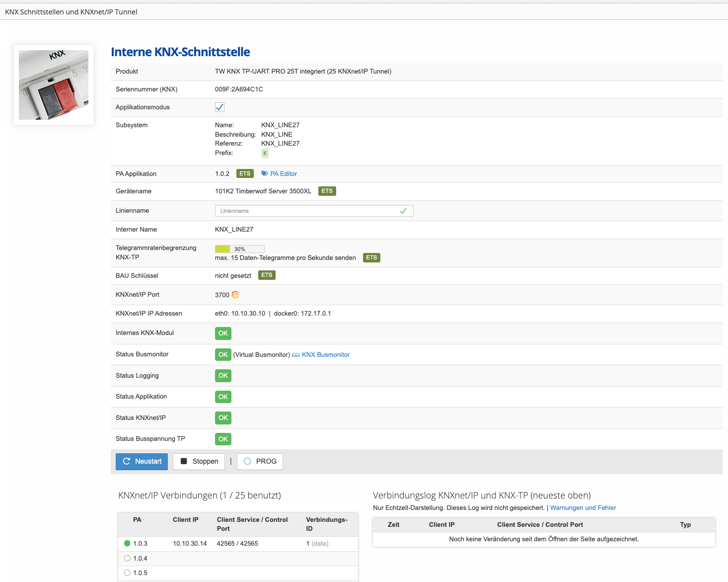Click OK badge for Status Busmonitor
This screenshot has height=582, width=728.
point(223,354)
